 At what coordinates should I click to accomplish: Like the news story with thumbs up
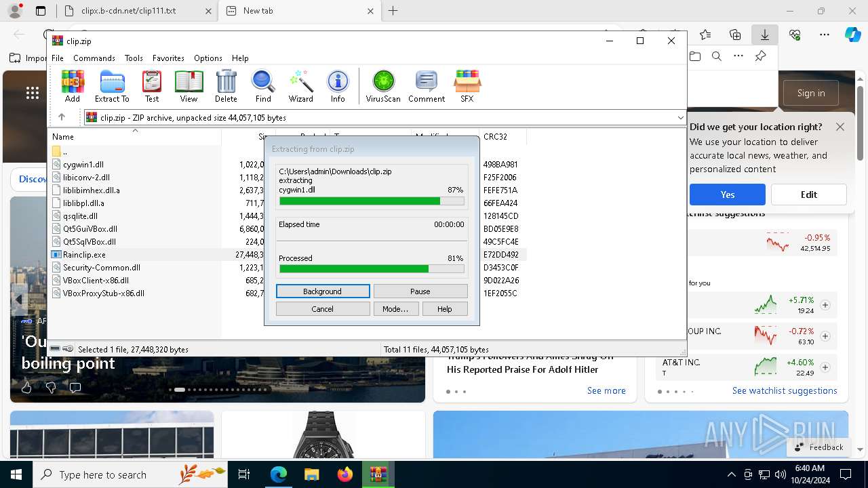pos(26,388)
